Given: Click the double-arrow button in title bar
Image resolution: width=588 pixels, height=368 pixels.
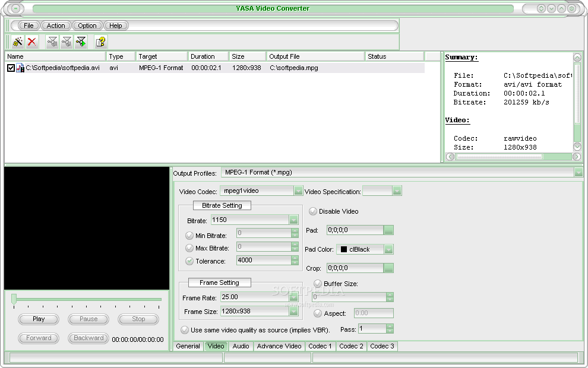Looking at the screenshot, I should click(541, 8).
